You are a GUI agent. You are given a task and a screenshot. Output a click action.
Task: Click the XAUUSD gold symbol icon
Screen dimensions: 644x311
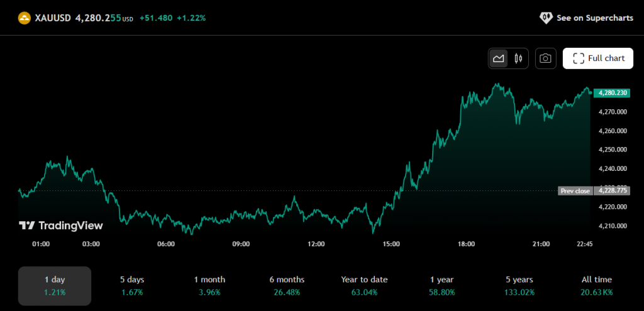[25, 18]
